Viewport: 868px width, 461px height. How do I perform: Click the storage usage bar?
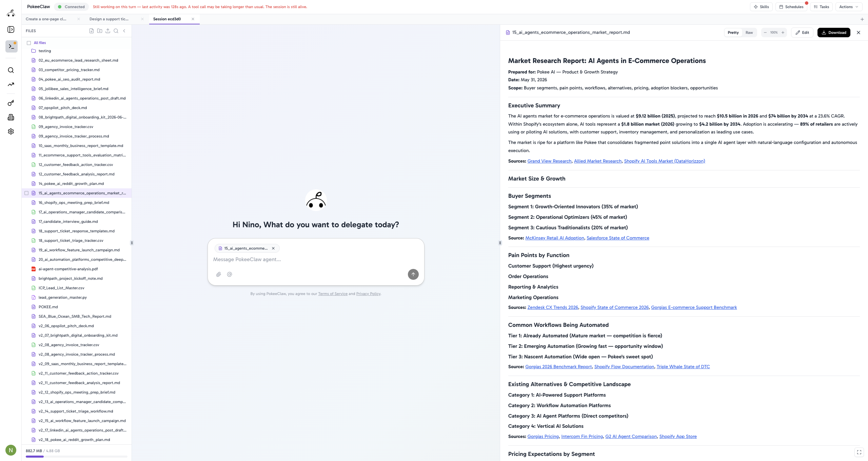77,457
